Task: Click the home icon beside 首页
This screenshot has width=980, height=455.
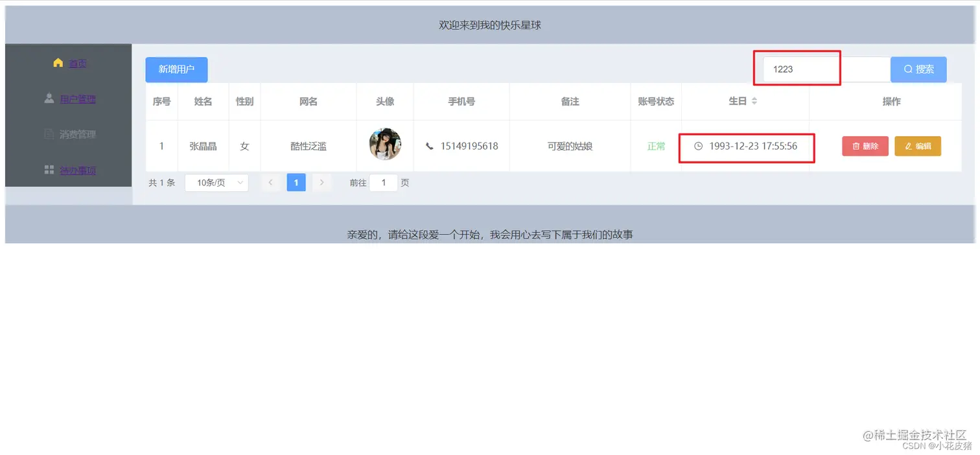Action: tap(57, 63)
